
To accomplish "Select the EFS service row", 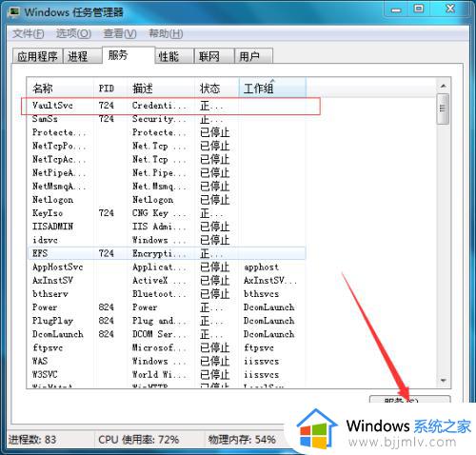I will click(x=167, y=253).
